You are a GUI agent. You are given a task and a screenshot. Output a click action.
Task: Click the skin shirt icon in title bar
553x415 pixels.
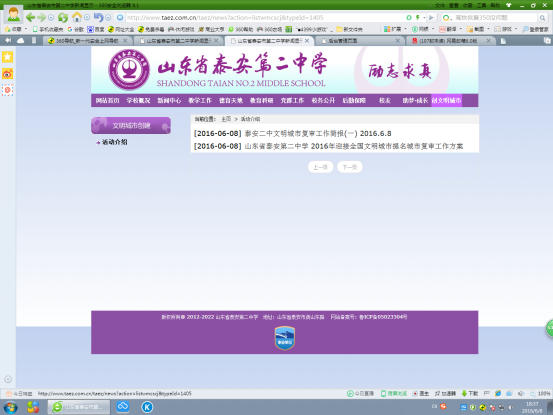509,5
